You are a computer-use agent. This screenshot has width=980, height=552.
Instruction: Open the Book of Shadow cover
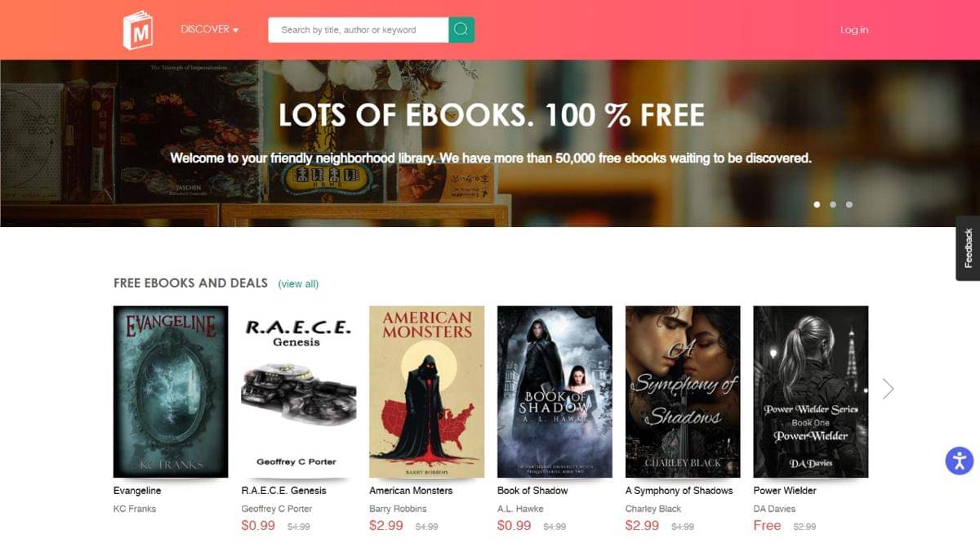[555, 392]
